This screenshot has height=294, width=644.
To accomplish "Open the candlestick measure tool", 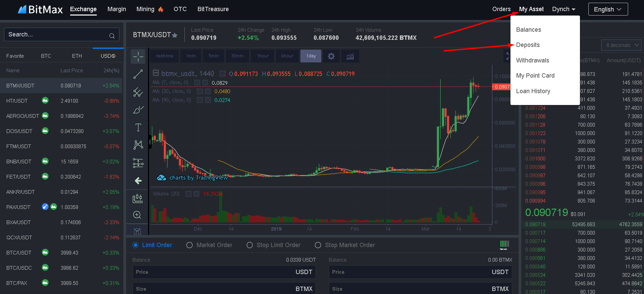I will pos(137,198).
